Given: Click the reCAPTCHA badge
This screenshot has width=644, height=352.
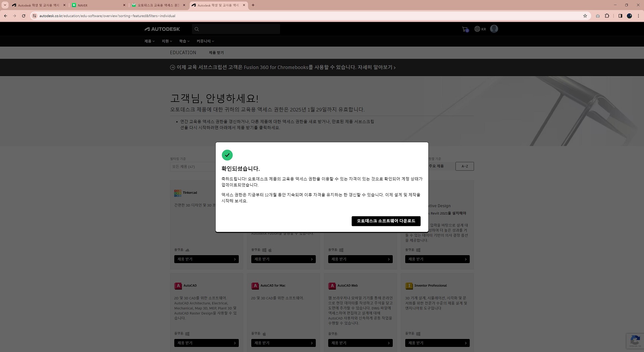Looking at the screenshot, I should pos(635,341).
